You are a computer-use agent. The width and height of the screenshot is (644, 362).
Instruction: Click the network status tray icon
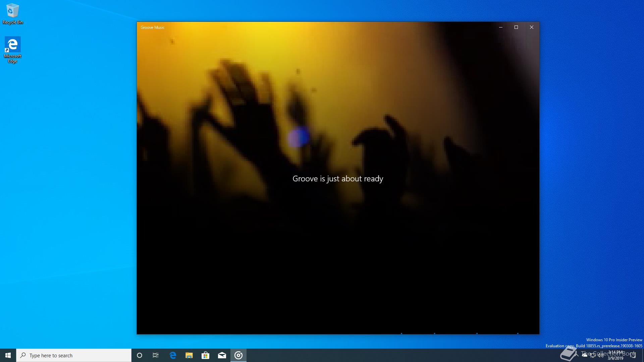[x=593, y=355]
